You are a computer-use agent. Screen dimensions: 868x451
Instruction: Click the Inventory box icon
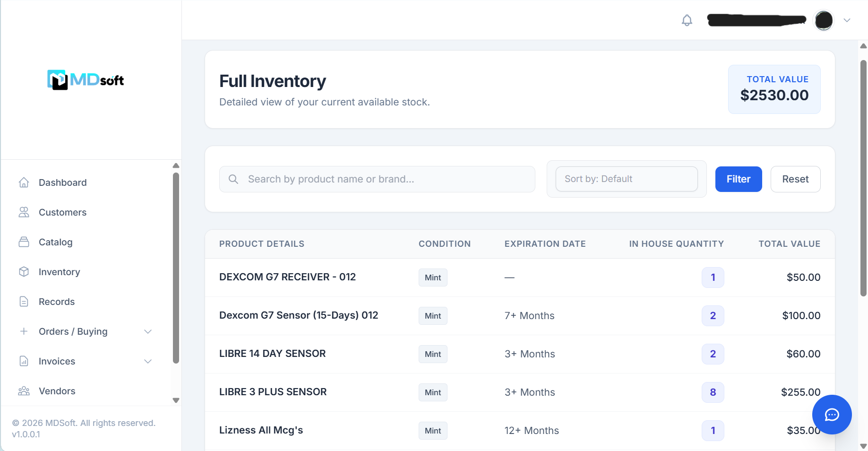point(24,272)
